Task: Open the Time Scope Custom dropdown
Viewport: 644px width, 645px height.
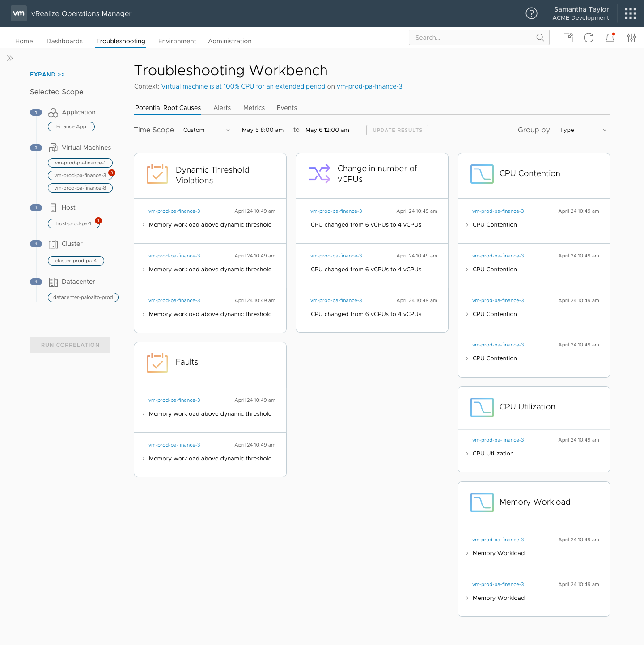Action: click(x=207, y=130)
